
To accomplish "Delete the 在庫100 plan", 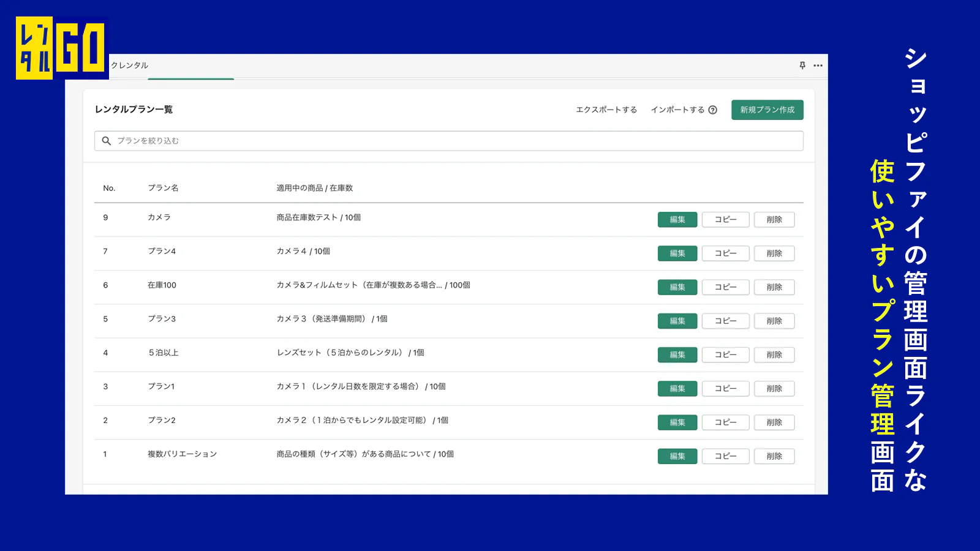I will click(774, 287).
